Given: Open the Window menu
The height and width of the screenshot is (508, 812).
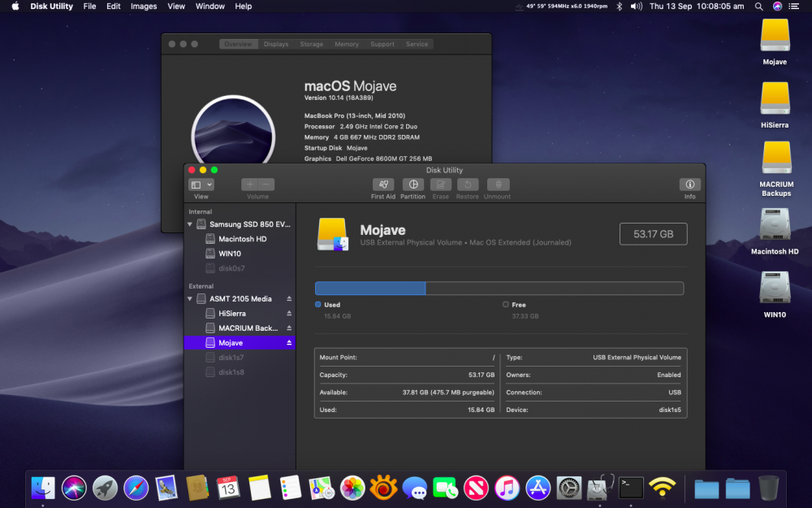Looking at the screenshot, I should click(x=209, y=7).
